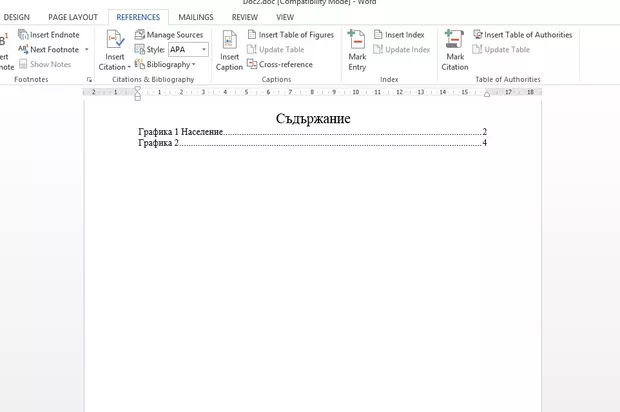Click the Insert Endnote label
The image size is (620, 412).
tap(55, 35)
